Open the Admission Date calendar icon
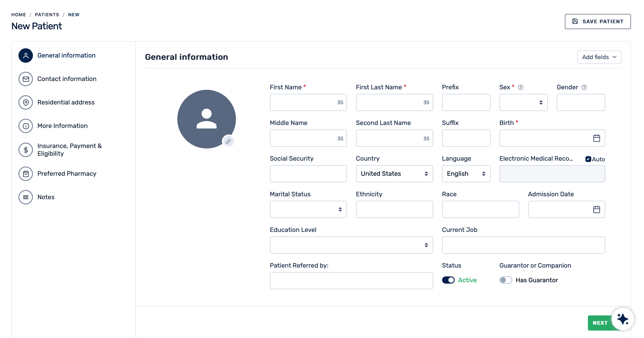Screen dimensions: 644x338 [x=596, y=209]
